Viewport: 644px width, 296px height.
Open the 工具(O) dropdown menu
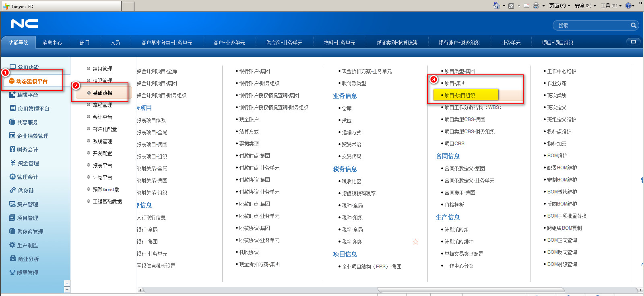tap(611, 6)
